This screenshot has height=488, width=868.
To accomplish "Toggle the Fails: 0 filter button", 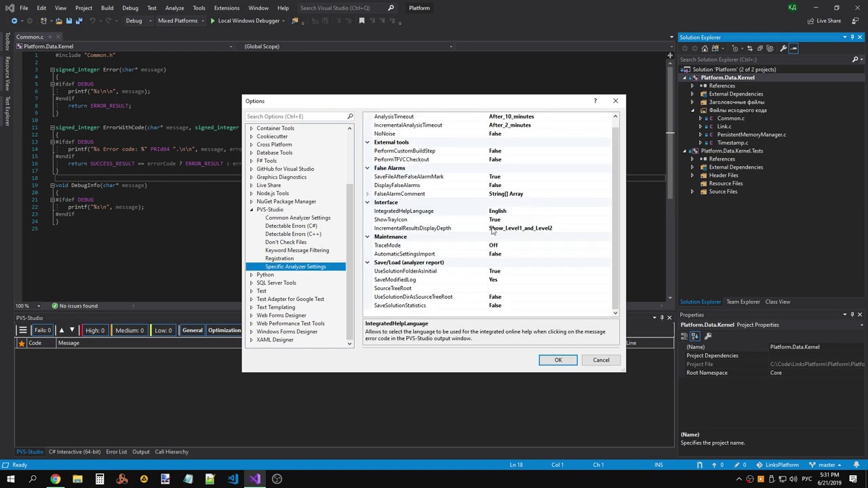I will point(43,330).
